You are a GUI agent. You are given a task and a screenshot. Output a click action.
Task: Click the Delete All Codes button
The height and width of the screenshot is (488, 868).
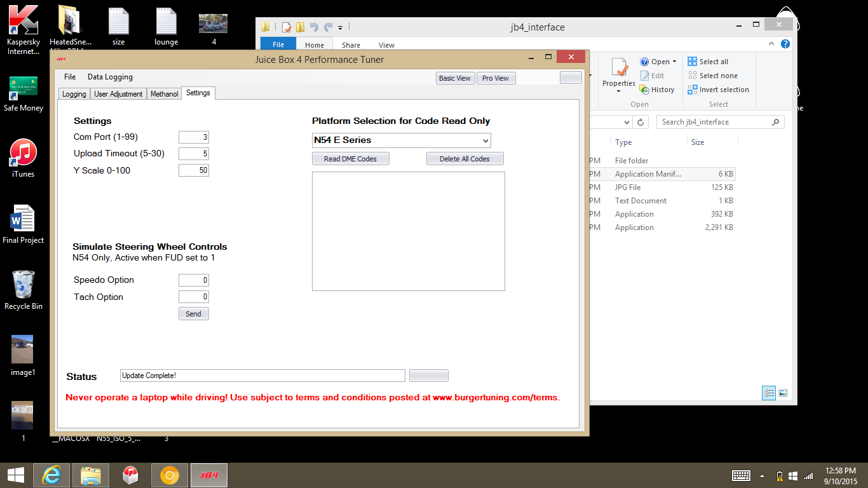(x=465, y=159)
